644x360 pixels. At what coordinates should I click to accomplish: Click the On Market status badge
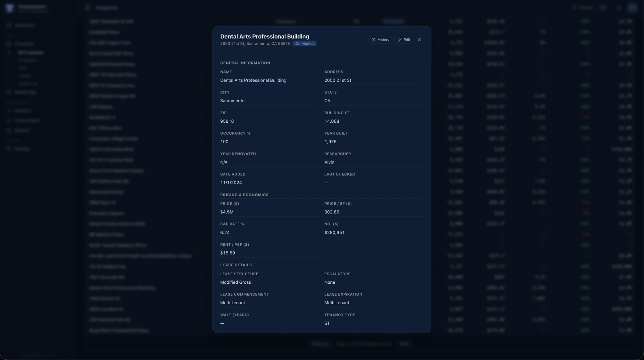[304, 43]
